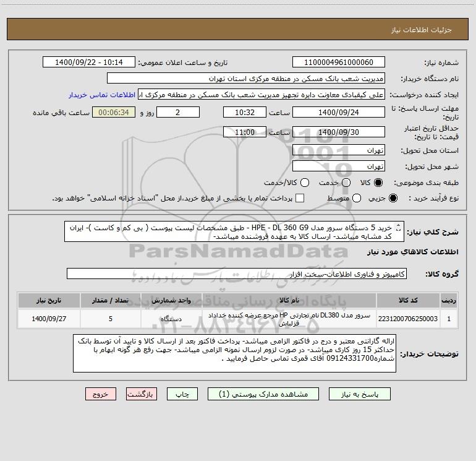This screenshot has height=461, width=476.
Task: Click the buyer organization name field
Action: 246,79
